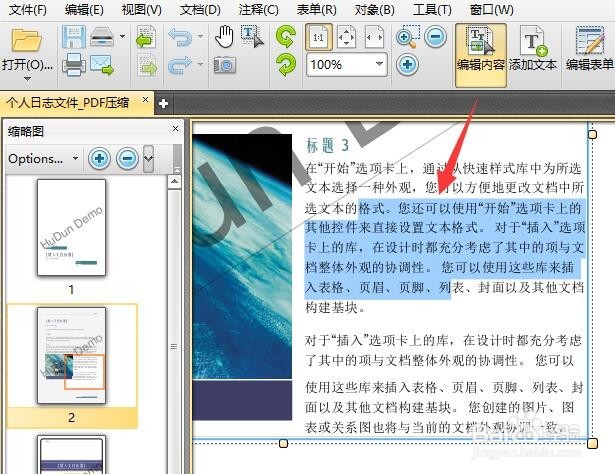Screen dimensions: 615x474
Task: Select the Hand tool
Action: (x=224, y=37)
